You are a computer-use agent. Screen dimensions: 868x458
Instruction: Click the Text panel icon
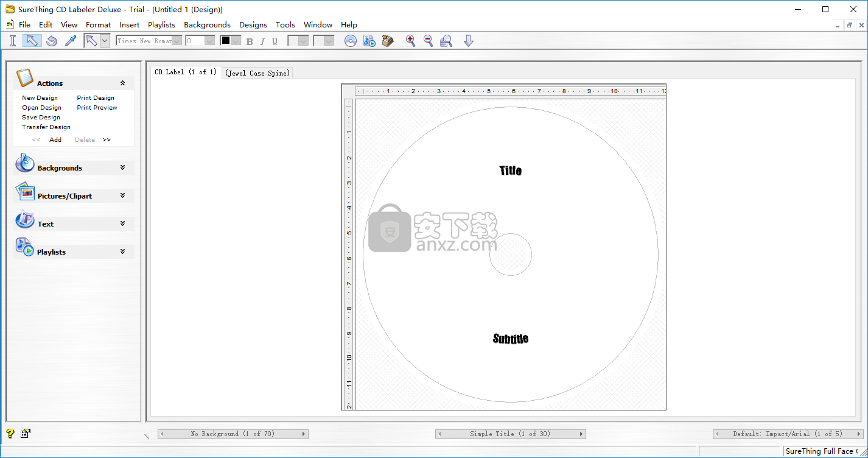25,219
